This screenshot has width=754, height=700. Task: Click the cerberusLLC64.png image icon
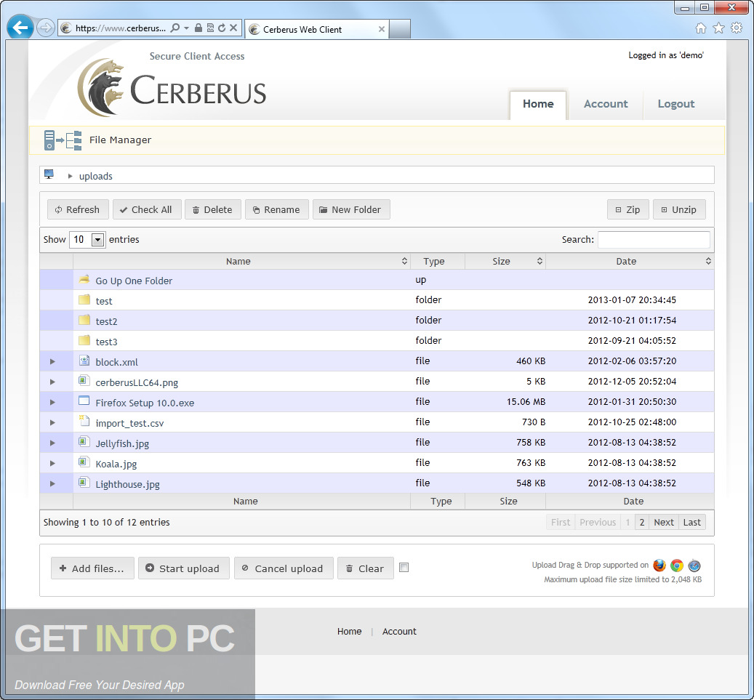coord(84,380)
